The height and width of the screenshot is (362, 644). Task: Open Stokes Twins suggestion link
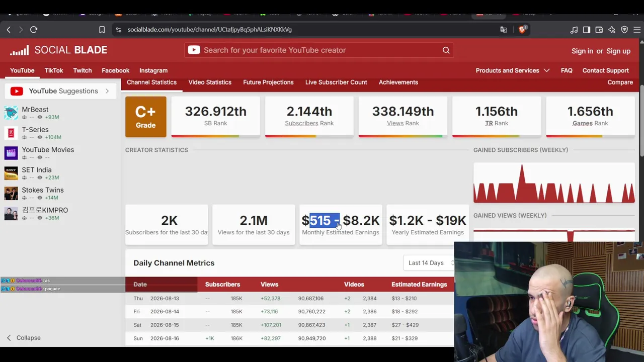coord(43,190)
